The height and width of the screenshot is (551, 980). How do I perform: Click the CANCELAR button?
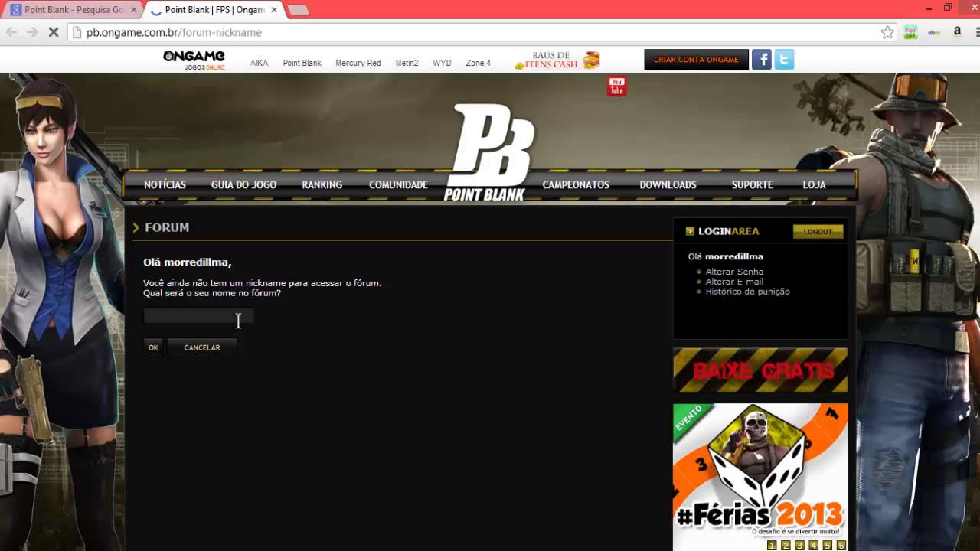pyautogui.click(x=202, y=347)
